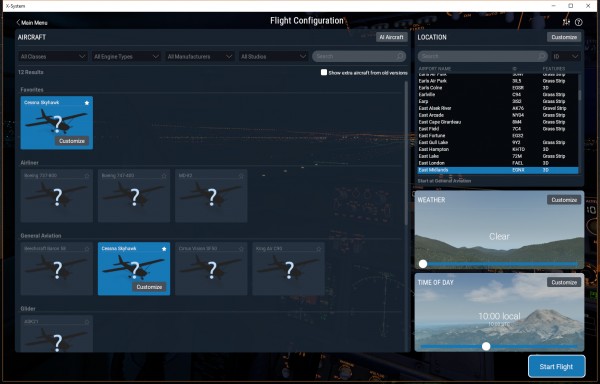The width and height of the screenshot is (600, 384).
Task: Unfavorite Cessna Skyhawk in General Aviation
Action: 164,249
